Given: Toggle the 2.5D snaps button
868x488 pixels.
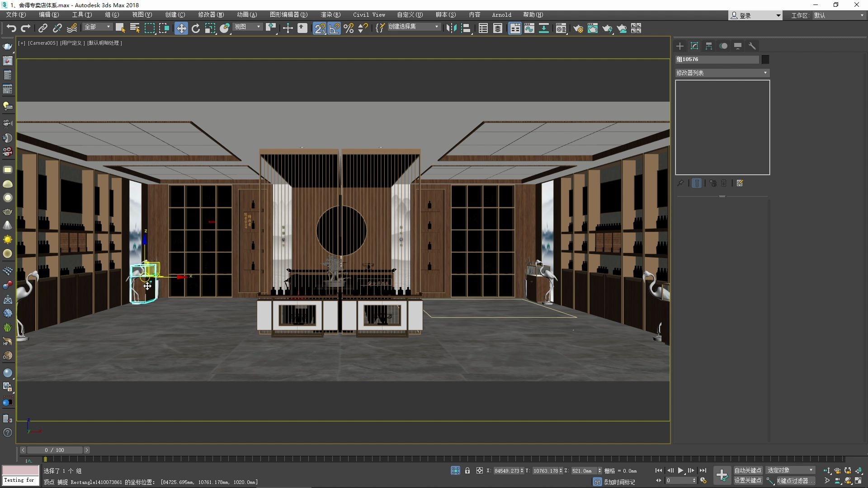Looking at the screenshot, I should [320, 28].
